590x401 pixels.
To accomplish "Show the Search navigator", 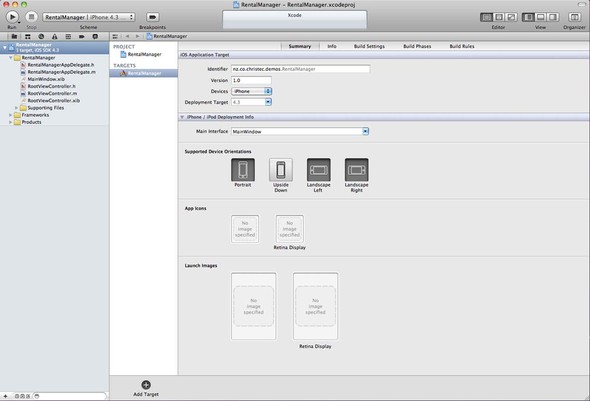I will [41, 36].
